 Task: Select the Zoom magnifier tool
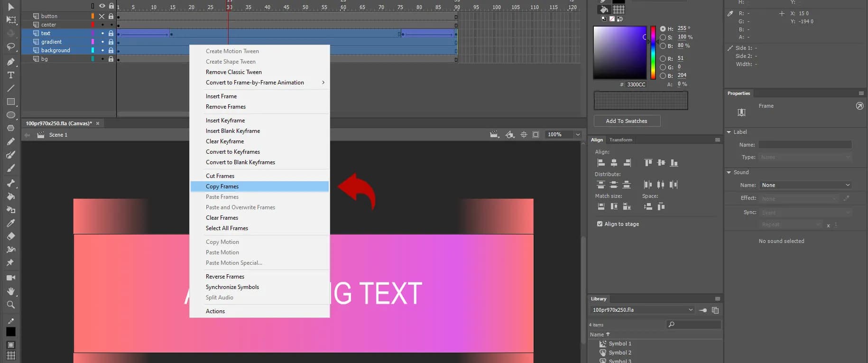coord(10,305)
